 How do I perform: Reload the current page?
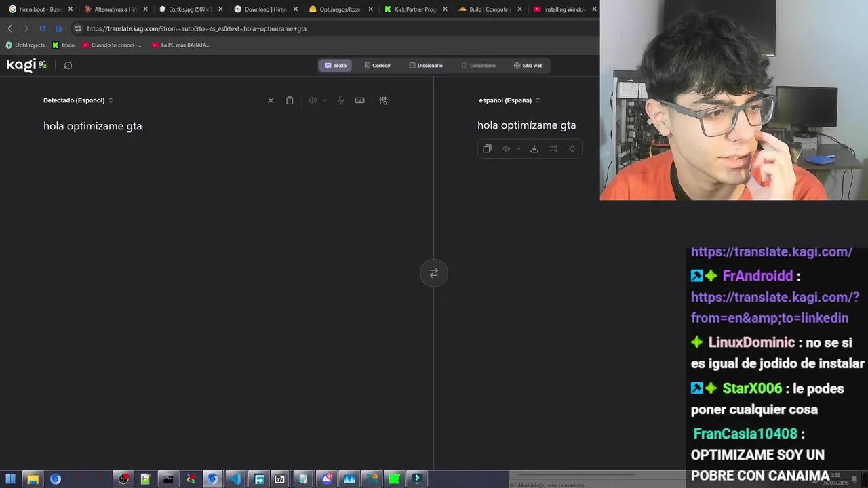[42, 28]
